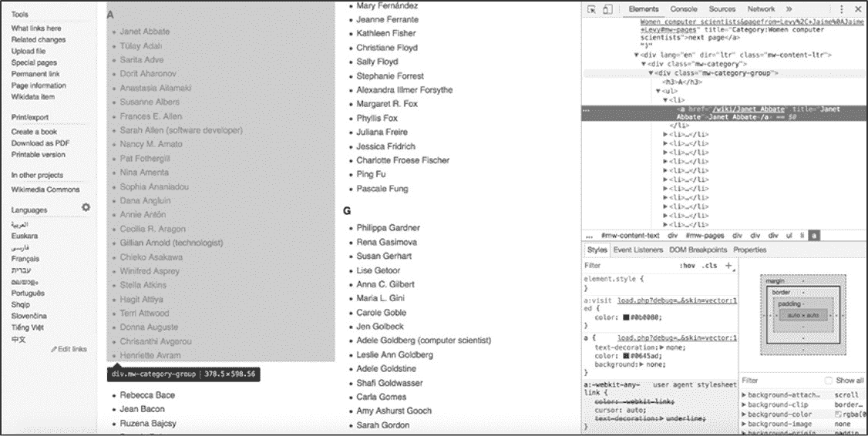The image size is (868, 436).
Task: Click the #0645ad color swatch
Action: 627,356
